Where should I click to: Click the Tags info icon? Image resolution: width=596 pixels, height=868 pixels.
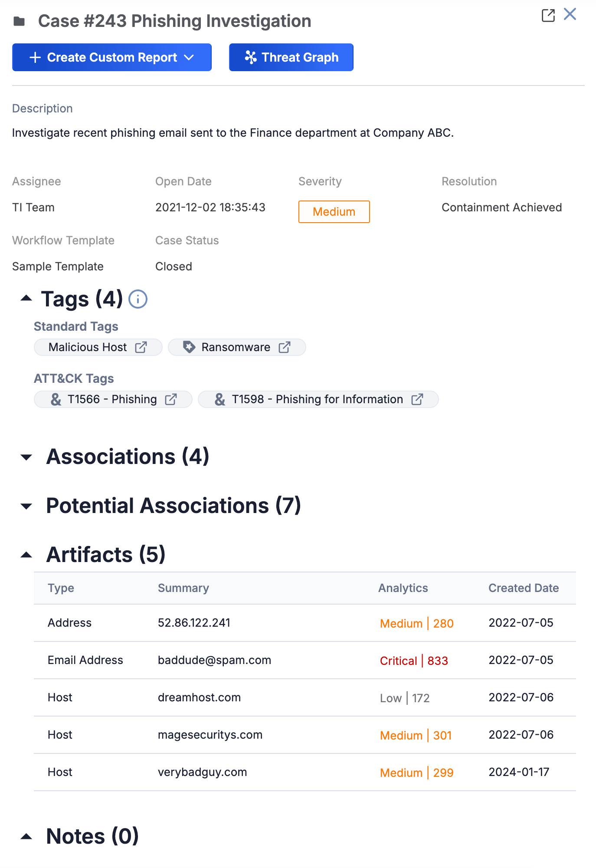click(x=138, y=299)
